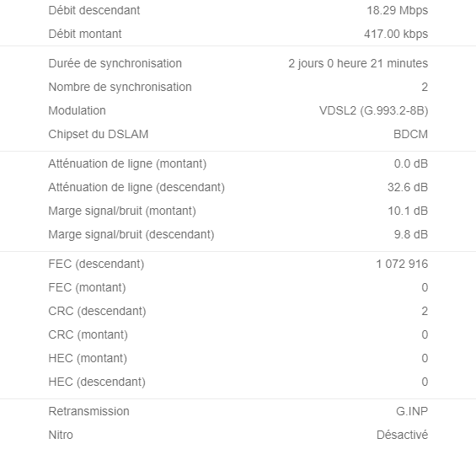The image size is (476, 449).
Task: Click the VDSL2 (G.993.2-8B) modulation value
Action: tap(374, 110)
